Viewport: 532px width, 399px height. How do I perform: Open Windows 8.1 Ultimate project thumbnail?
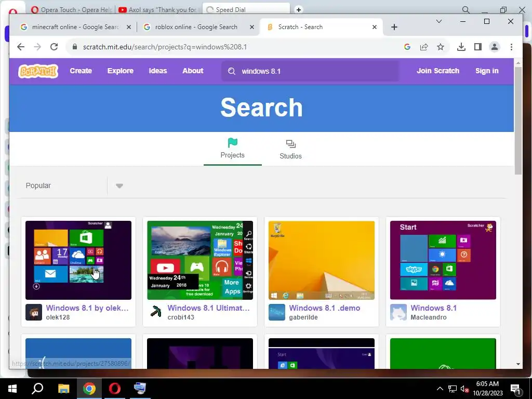(200, 260)
